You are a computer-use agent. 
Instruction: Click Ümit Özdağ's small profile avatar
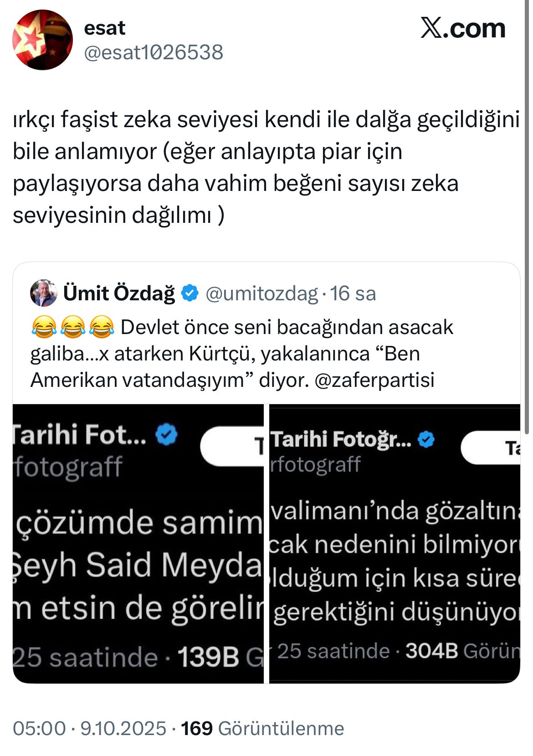click(43, 293)
